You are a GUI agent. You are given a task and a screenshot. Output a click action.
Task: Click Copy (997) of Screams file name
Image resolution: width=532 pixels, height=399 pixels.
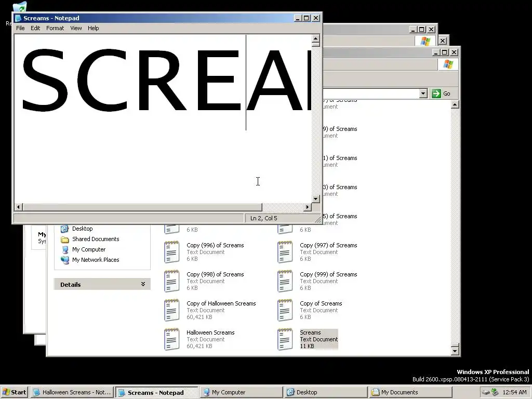pos(328,245)
